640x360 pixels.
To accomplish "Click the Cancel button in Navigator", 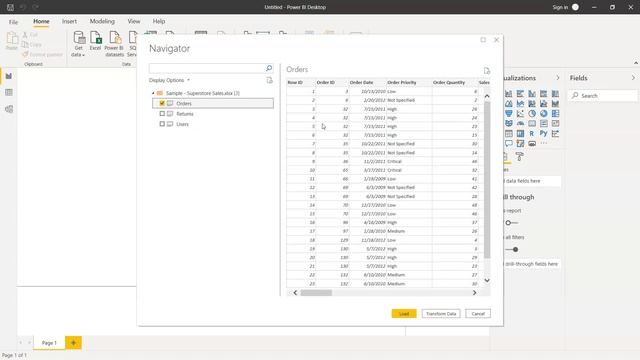I will tap(478, 313).
